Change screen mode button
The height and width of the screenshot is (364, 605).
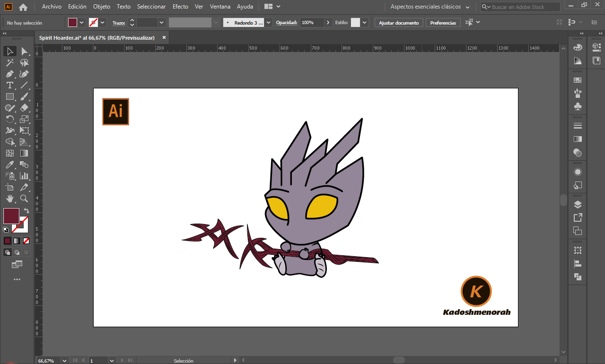pos(17,264)
